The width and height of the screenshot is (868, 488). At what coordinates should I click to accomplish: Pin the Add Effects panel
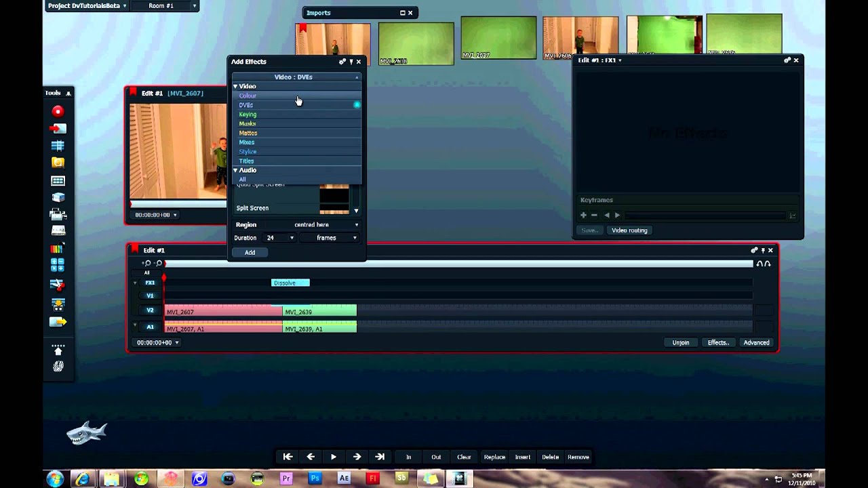pyautogui.click(x=351, y=62)
